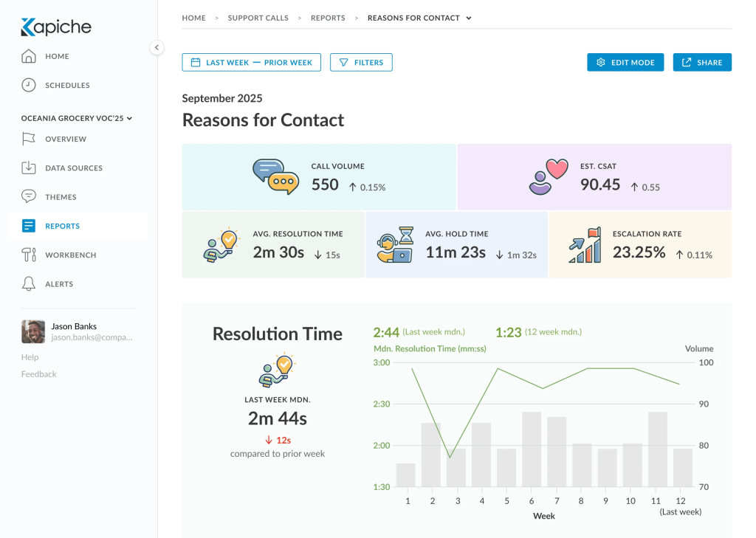Click the Data Sources download icon
This screenshot has height=538, width=756.
(29, 168)
